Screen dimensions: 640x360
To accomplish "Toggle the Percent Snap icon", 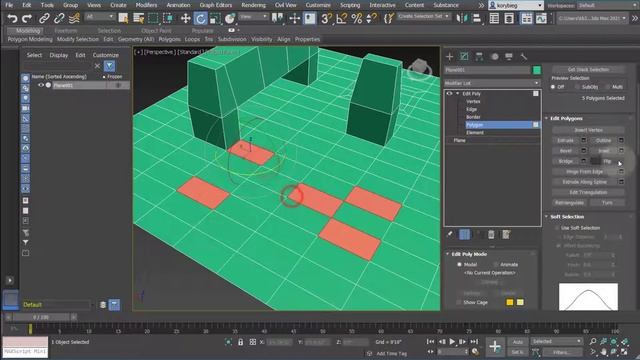I will click(x=356, y=18).
